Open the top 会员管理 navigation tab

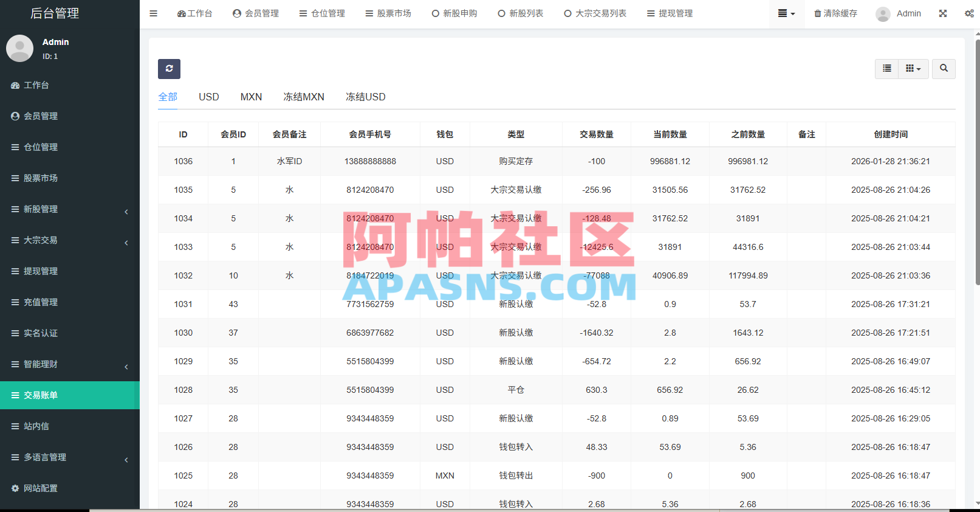(256, 13)
